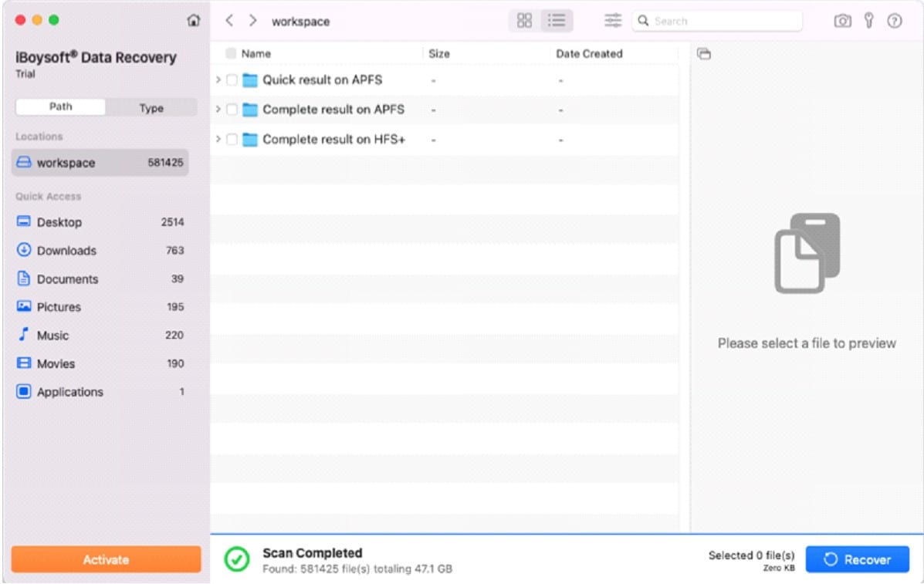Select the Path tab
The image size is (924, 584).
(60, 107)
